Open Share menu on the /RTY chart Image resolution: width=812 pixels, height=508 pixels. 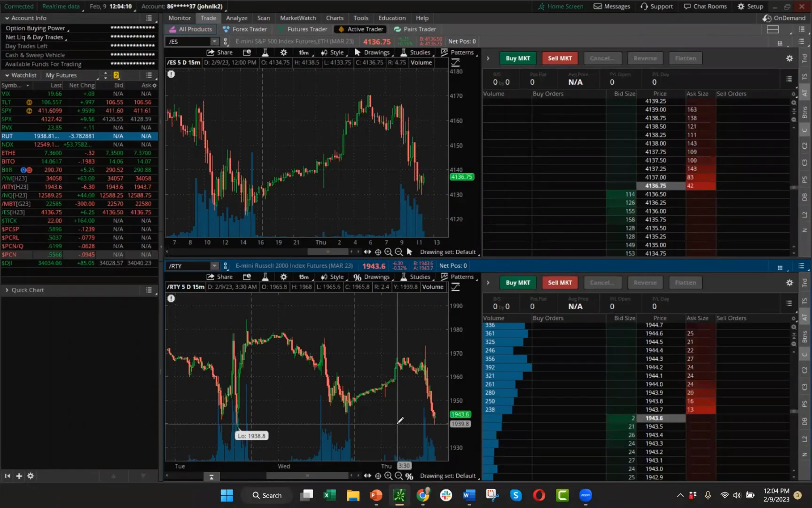[x=219, y=277]
